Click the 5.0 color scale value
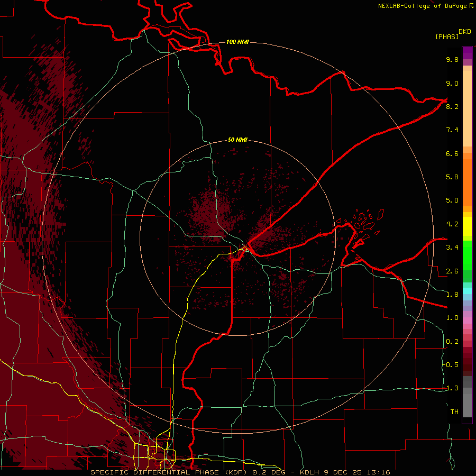This screenshot has width=476, height=476. pos(452,200)
